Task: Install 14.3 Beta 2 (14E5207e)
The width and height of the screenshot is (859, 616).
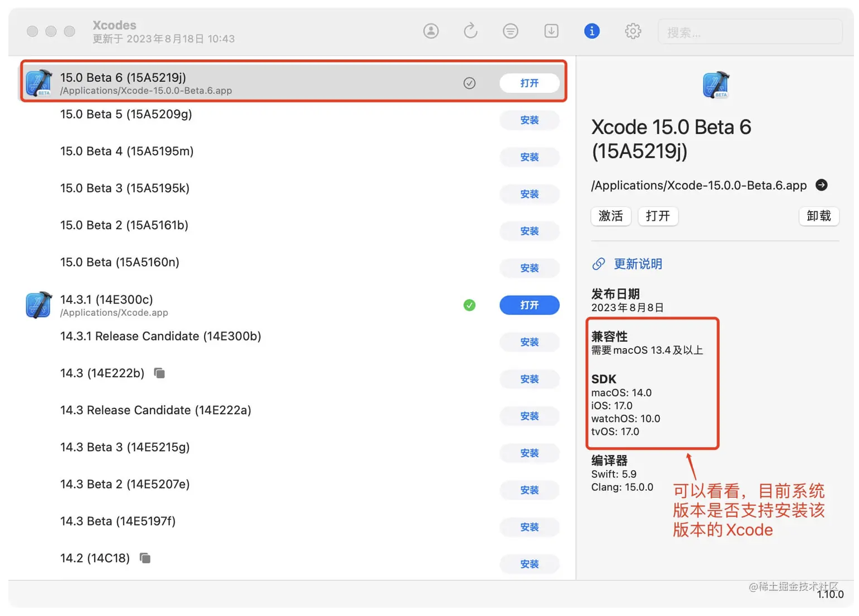Action: click(x=529, y=490)
